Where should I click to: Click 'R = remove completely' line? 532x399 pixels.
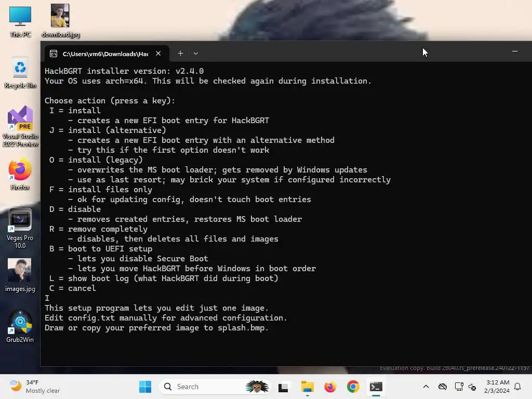98,229
